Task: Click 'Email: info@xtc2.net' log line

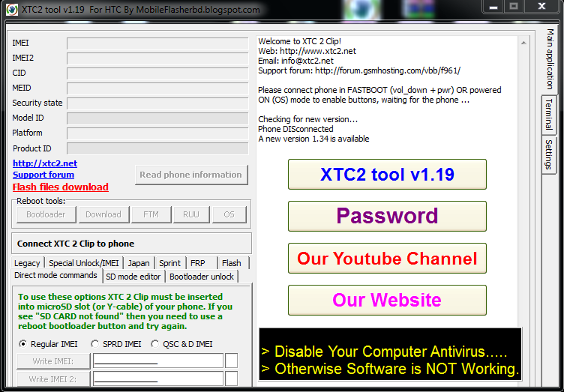Action: coord(295,61)
